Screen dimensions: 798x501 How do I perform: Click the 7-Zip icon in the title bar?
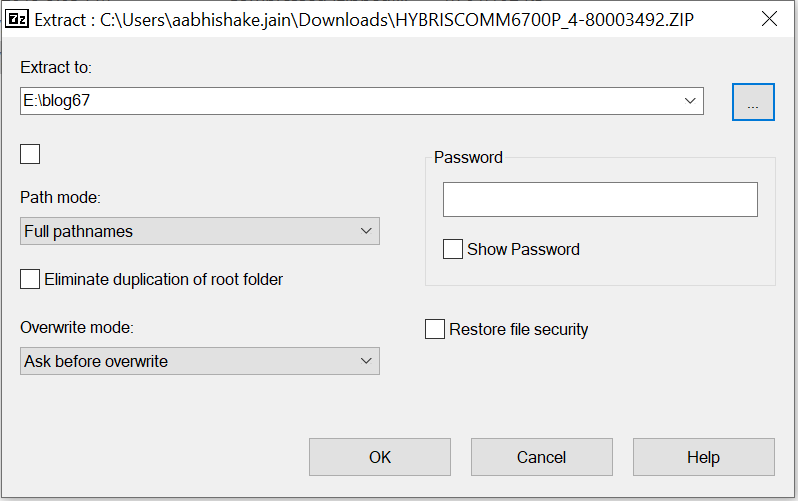click(17, 18)
